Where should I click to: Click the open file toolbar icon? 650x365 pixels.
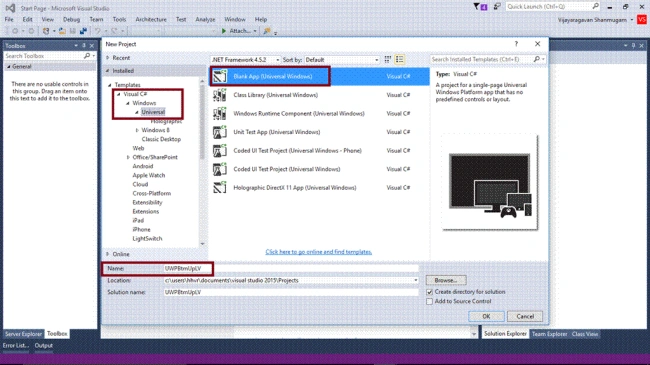[x=62, y=31]
